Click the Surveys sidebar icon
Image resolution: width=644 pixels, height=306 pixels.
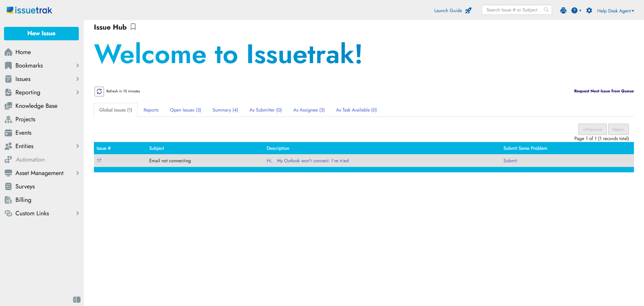[x=8, y=186]
